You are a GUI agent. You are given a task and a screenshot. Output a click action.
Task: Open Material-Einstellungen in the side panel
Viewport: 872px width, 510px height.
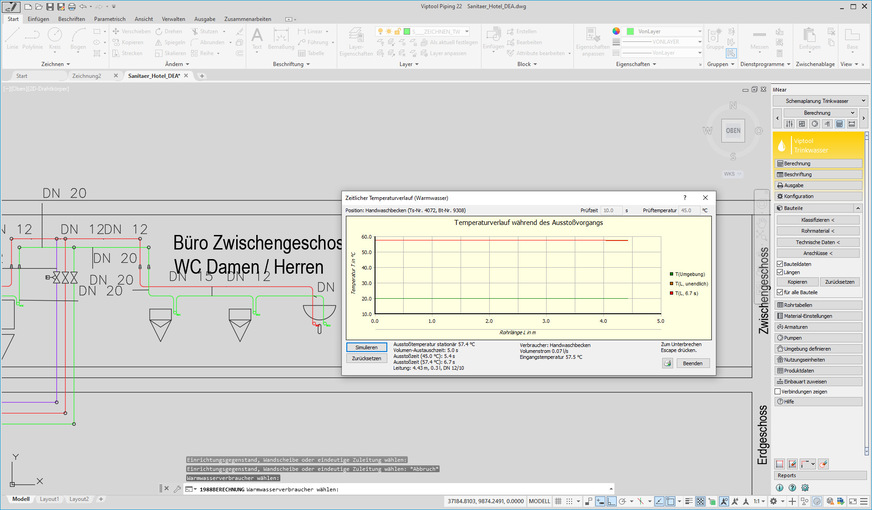click(818, 316)
